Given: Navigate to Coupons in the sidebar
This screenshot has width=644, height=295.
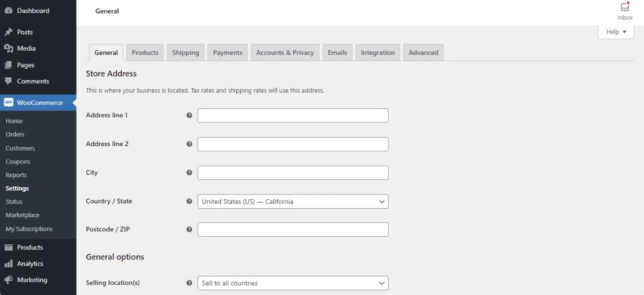Looking at the screenshot, I should point(18,161).
